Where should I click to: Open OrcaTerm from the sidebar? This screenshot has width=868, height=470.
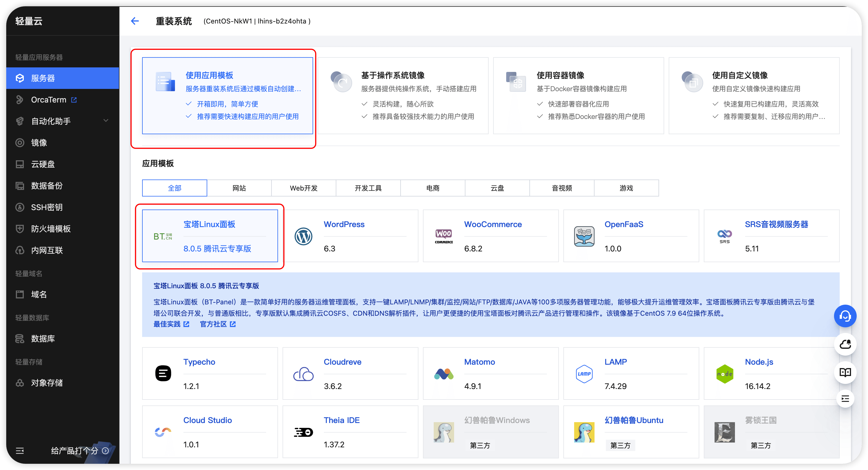click(x=49, y=100)
